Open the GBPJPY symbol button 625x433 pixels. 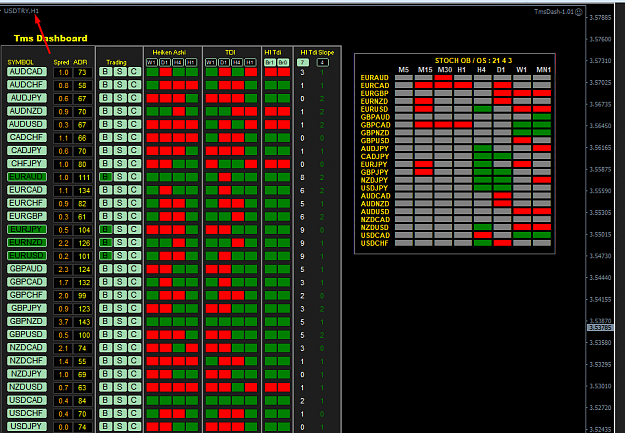pyautogui.click(x=27, y=309)
